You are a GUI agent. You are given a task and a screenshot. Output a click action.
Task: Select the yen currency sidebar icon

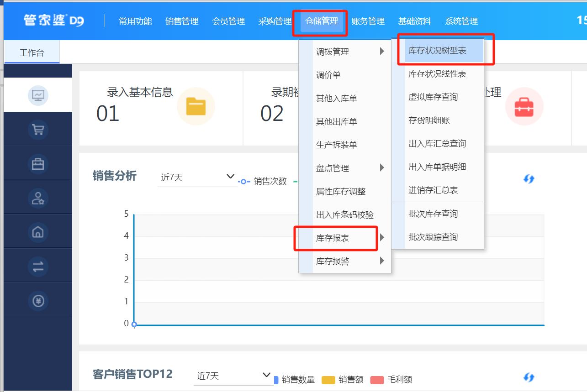click(x=38, y=301)
